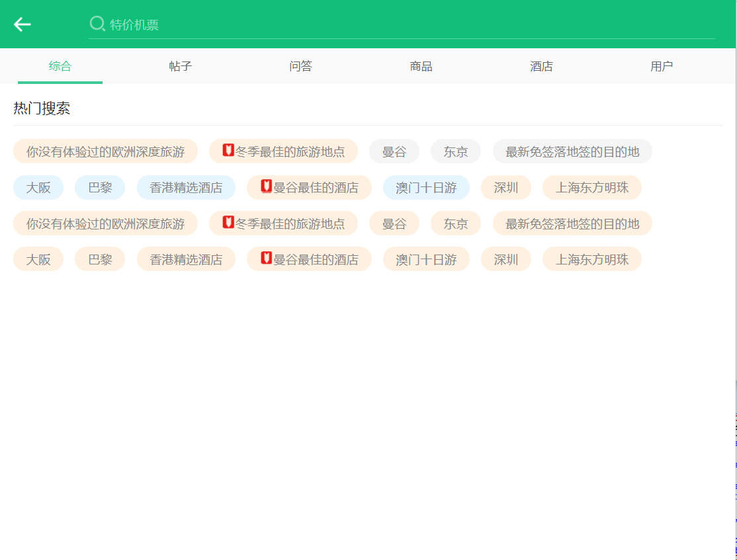View the 用户 tab
The width and height of the screenshot is (737, 560).
point(662,66)
